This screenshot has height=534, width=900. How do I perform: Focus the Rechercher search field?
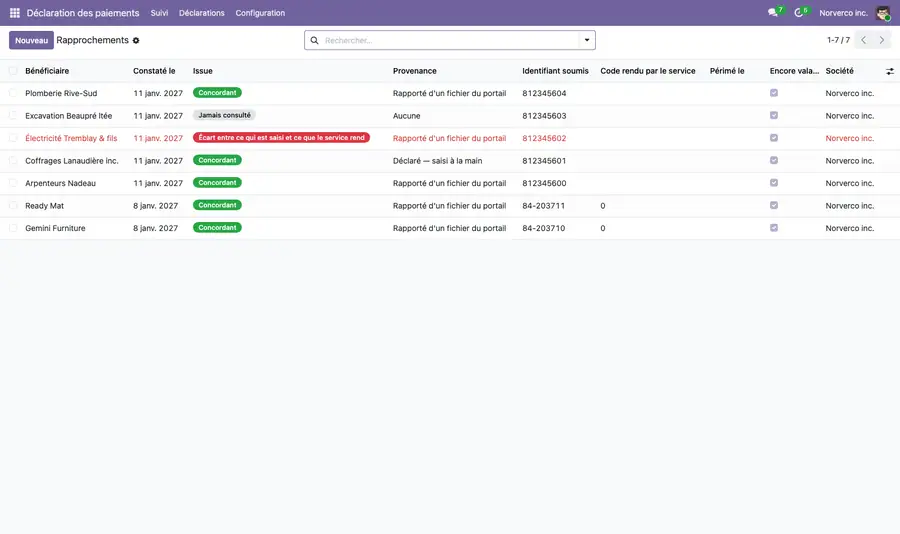point(451,40)
